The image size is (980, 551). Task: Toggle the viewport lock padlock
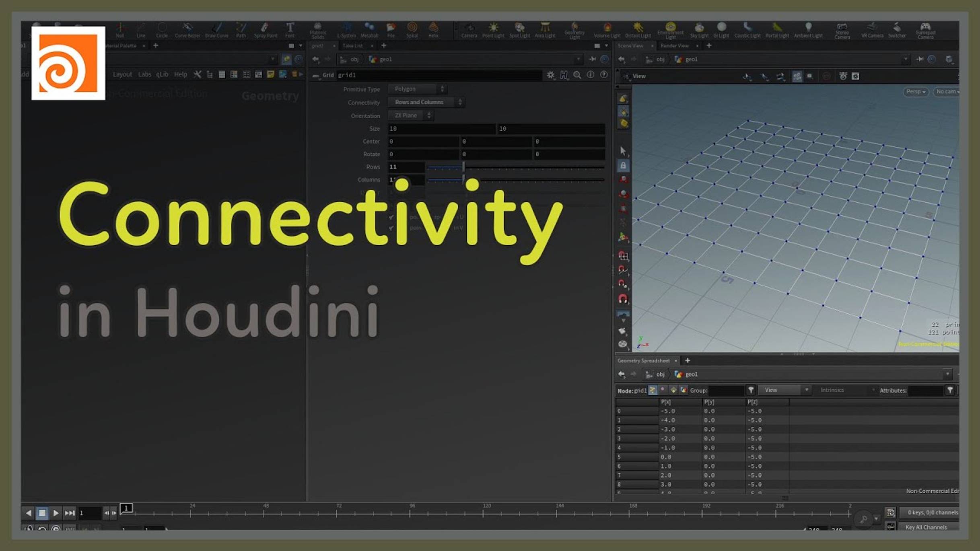point(623,166)
